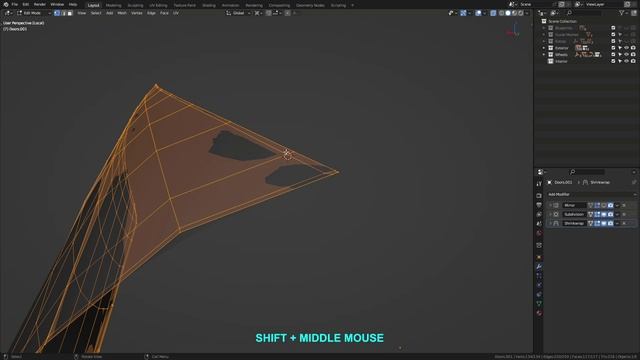Screen dimensions: 640x360
Task: Select edge select mode icon
Action: point(63,13)
